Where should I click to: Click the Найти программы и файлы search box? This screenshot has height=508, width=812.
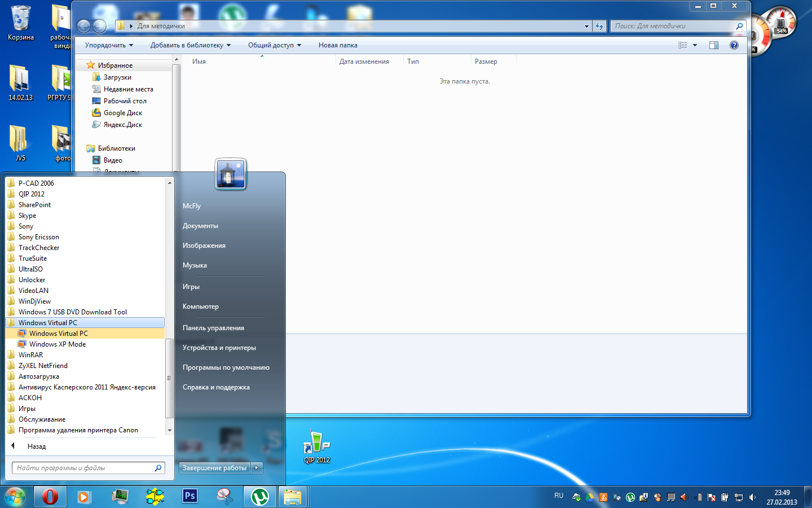(88, 468)
